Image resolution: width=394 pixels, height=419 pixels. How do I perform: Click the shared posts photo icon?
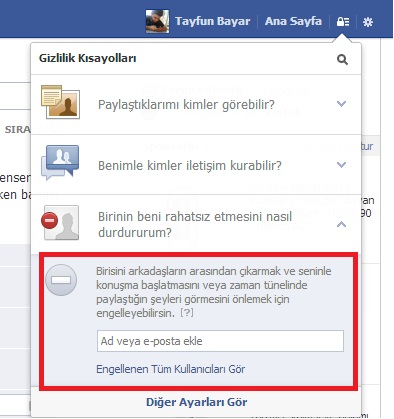coord(60,102)
